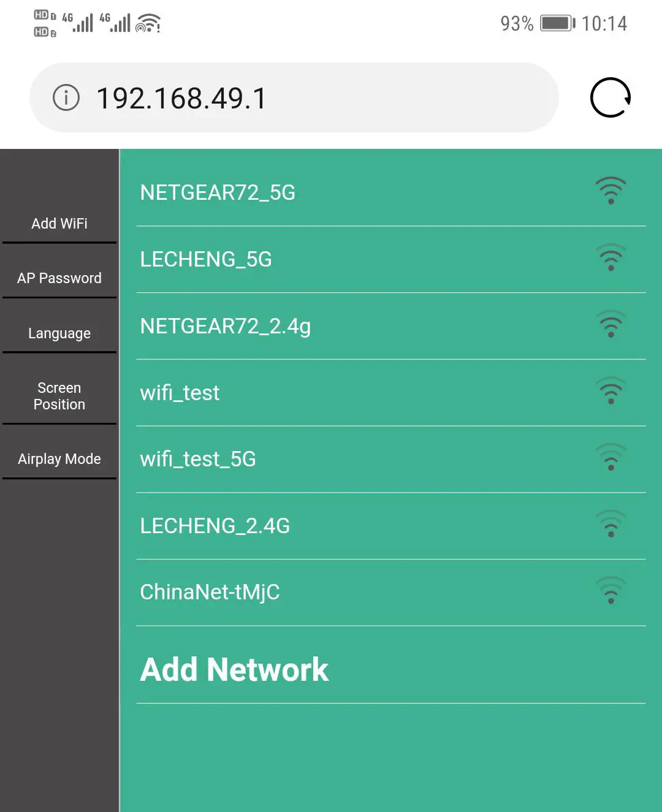Tap the WiFi icon beside wifi_test
The width and height of the screenshot is (662, 812).
(x=611, y=391)
